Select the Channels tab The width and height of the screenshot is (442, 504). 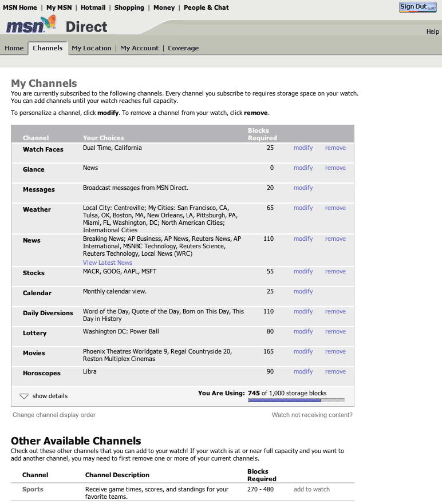click(48, 48)
